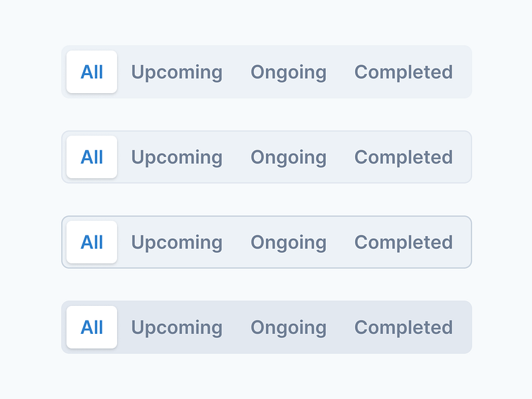Open Completed in the second segmented control
Screen dimensions: 532x399
click(404, 157)
